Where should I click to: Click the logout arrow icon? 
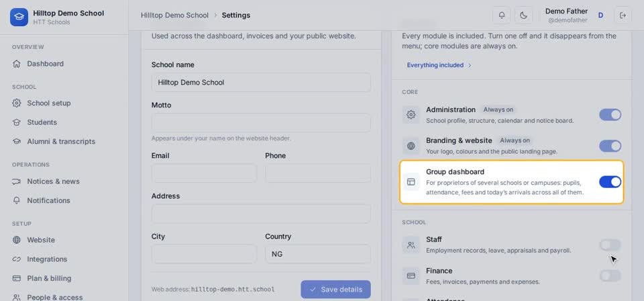pyautogui.click(x=623, y=15)
